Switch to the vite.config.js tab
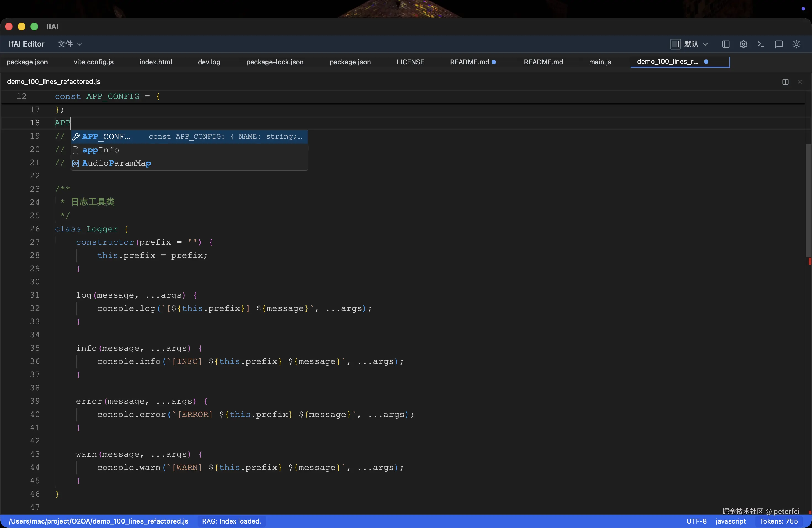Viewport: 812px width, 528px height. 93,62
